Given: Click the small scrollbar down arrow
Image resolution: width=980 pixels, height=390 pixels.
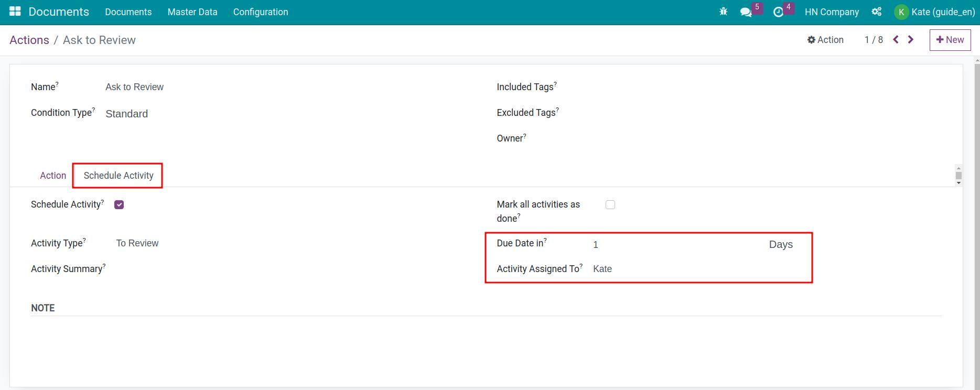Looking at the screenshot, I should [959, 183].
